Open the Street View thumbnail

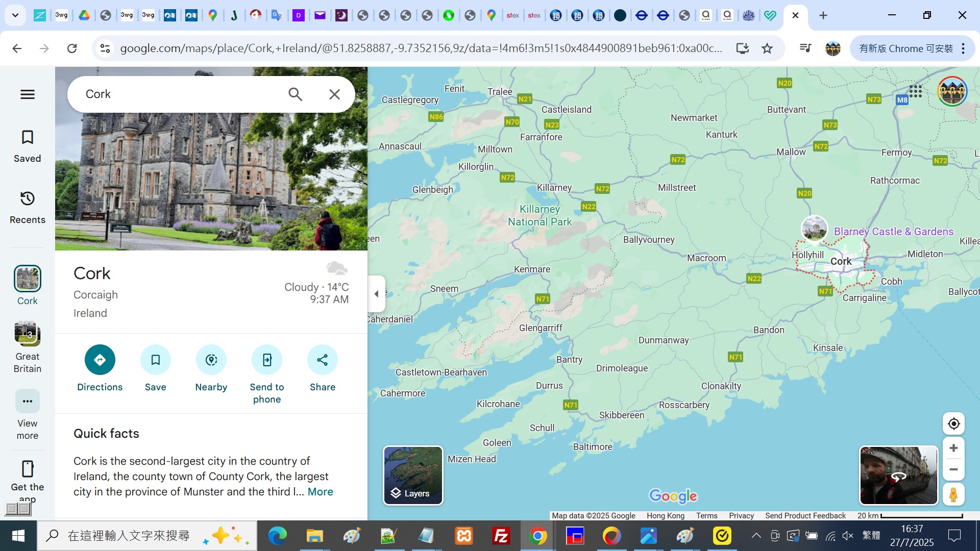coord(898,475)
